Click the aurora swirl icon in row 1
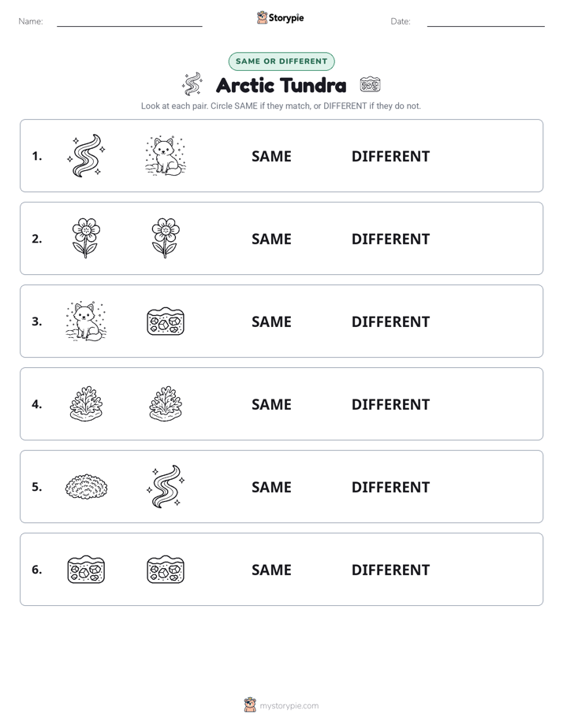The image size is (563, 728). click(86, 155)
